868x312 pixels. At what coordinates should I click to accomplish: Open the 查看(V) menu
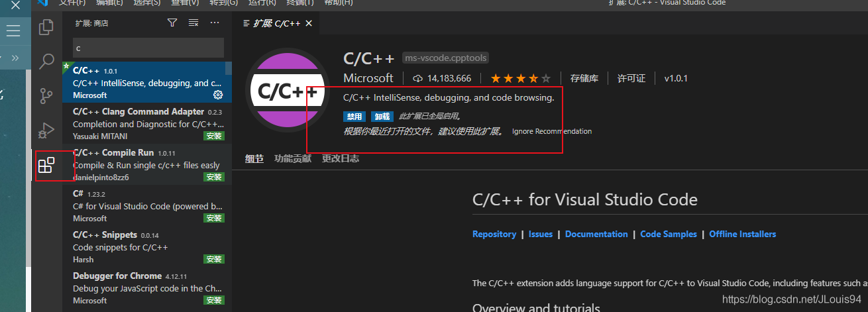[x=185, y=3]
